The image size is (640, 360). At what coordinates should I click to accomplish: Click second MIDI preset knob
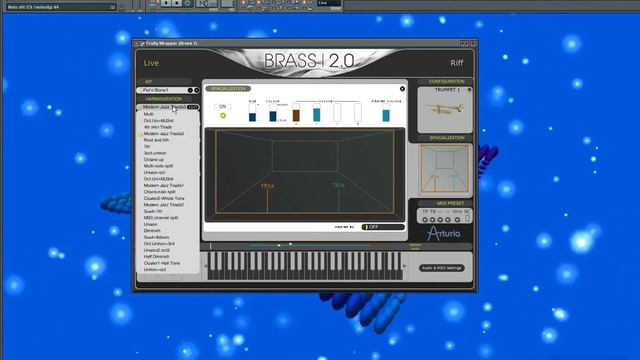pos(433,220)
